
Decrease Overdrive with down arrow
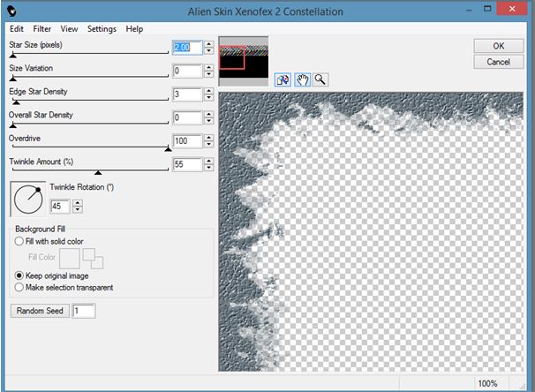(x=209, y=145)
